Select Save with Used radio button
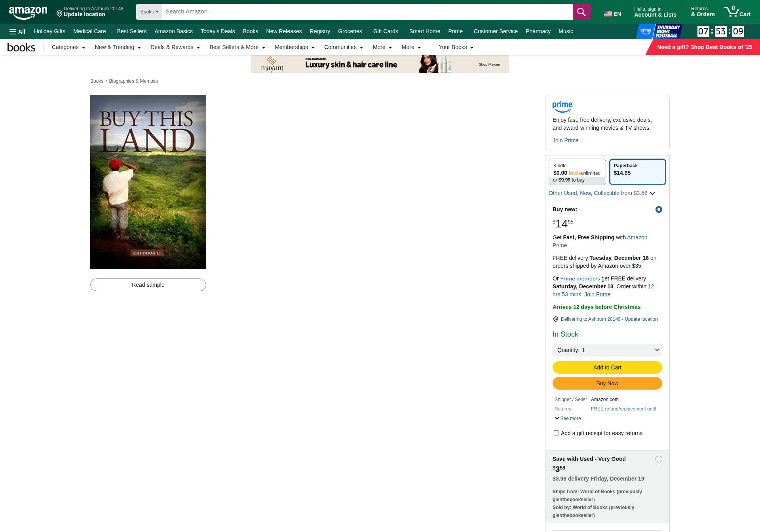 click(659, 459)
